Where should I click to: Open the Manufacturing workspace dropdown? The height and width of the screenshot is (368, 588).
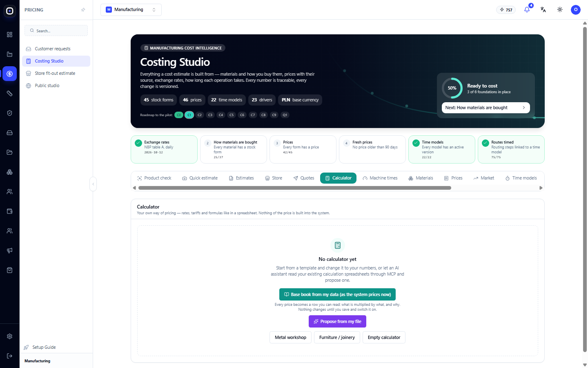[131, 10]
